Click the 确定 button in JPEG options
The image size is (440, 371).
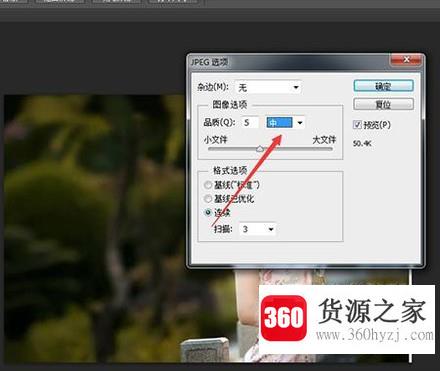point(383,86)
